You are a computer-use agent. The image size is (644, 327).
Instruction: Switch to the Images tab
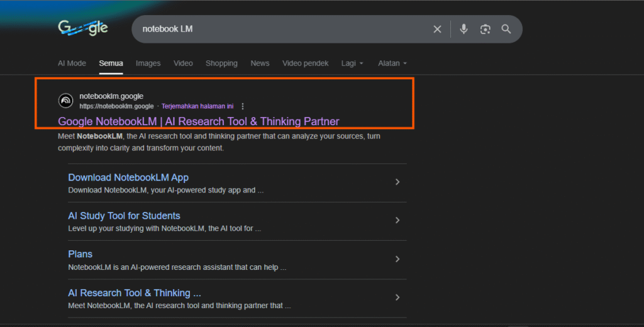point(148,64)
